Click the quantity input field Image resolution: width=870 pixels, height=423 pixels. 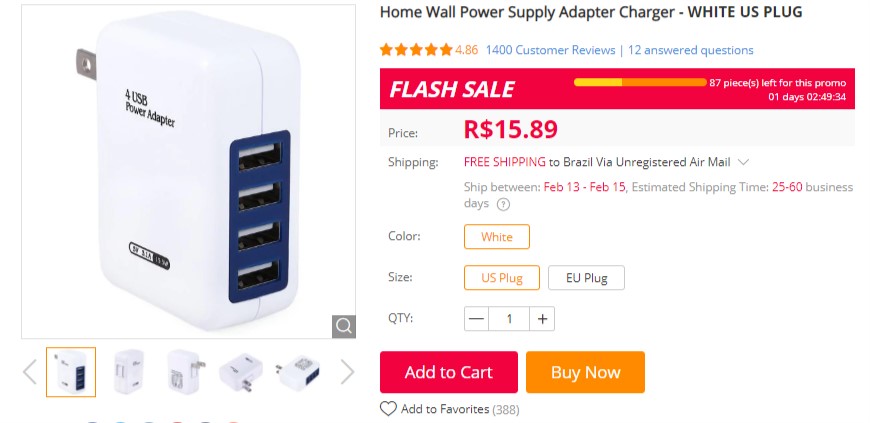(x=509, y=319)
